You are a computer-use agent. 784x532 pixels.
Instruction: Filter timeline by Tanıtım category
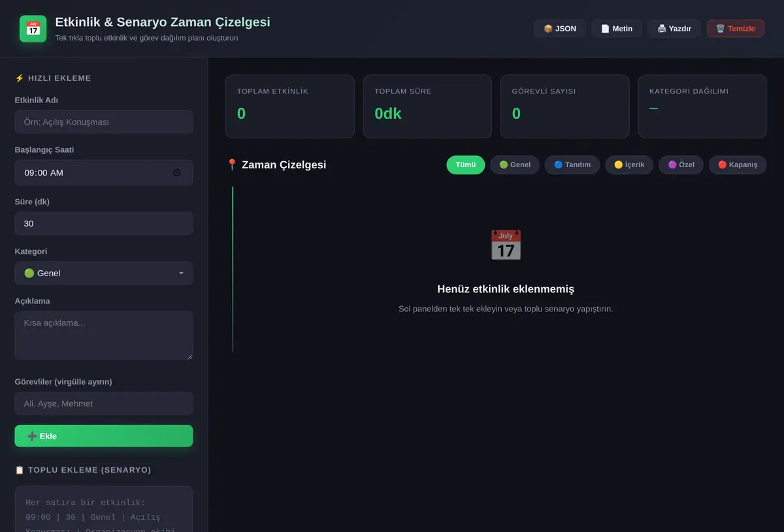pos(572,165)
